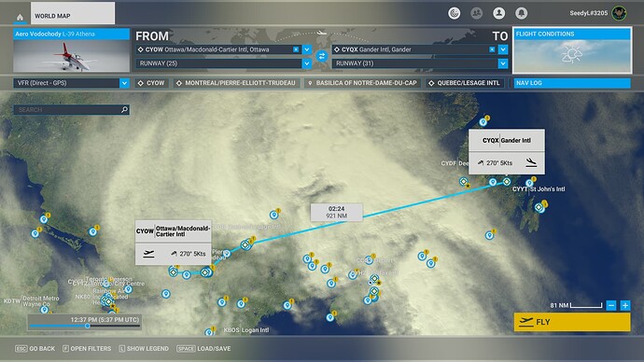
Task: Click the CYYT St John's Intl label
Action: tap(539, 189)
